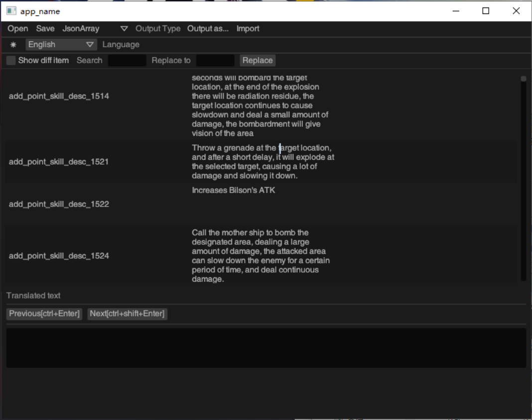This screenshot has width=532, height=420.
Task: Click the Replace to input field
Action: [215, 60]
